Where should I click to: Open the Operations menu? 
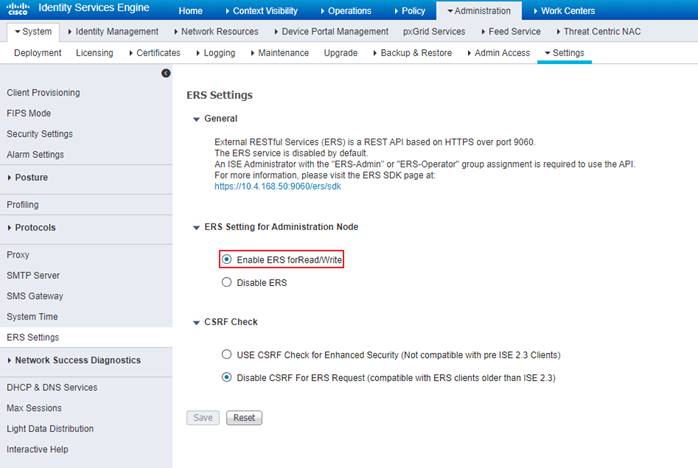(345, 11)
